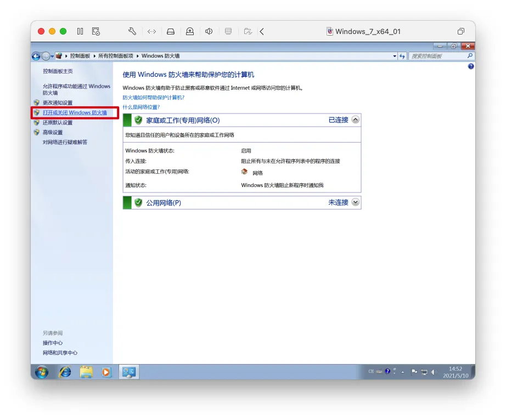This screenshot has width=506, height=420.
Task: Click the camera device icon in VM toolbar
Action: pyautogui.click(x=190, y=31)
